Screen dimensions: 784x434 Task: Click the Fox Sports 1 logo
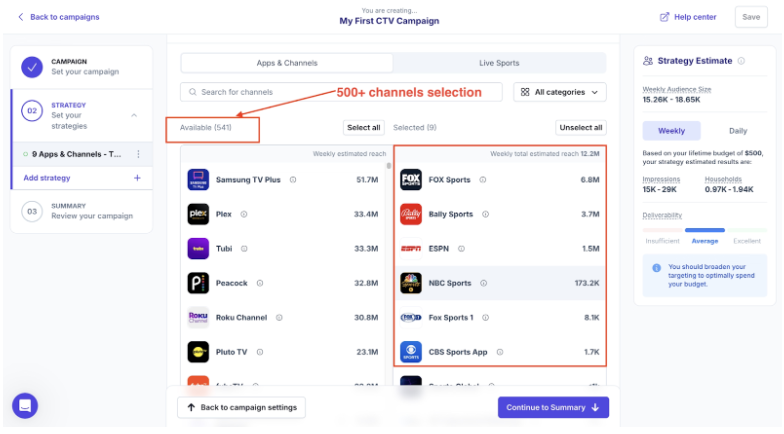(411, 318)
